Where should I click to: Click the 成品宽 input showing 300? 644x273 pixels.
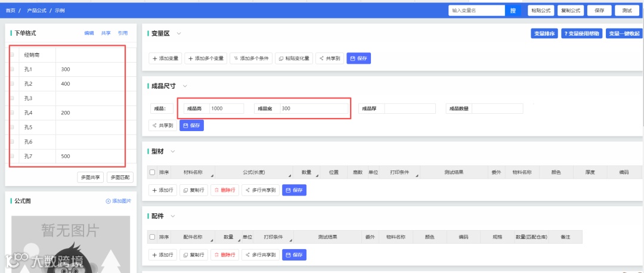click(314, 108)
